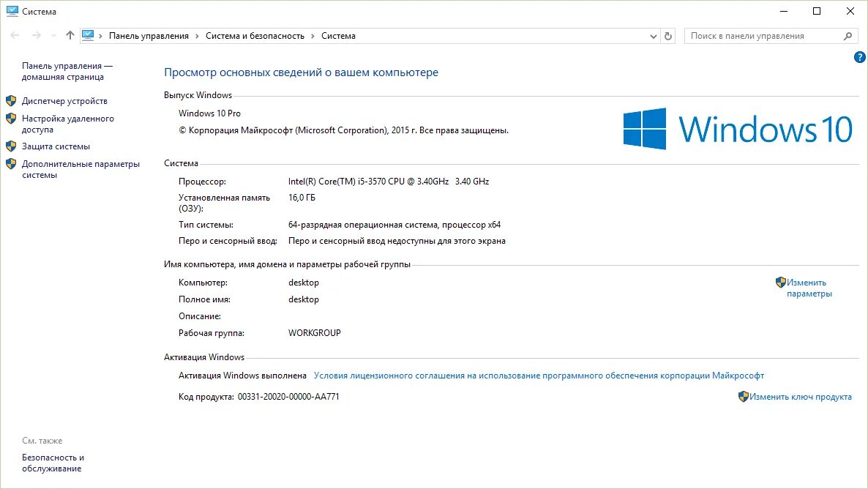Click shield icon beside Дополнительные параметры системы

[11, 164]
